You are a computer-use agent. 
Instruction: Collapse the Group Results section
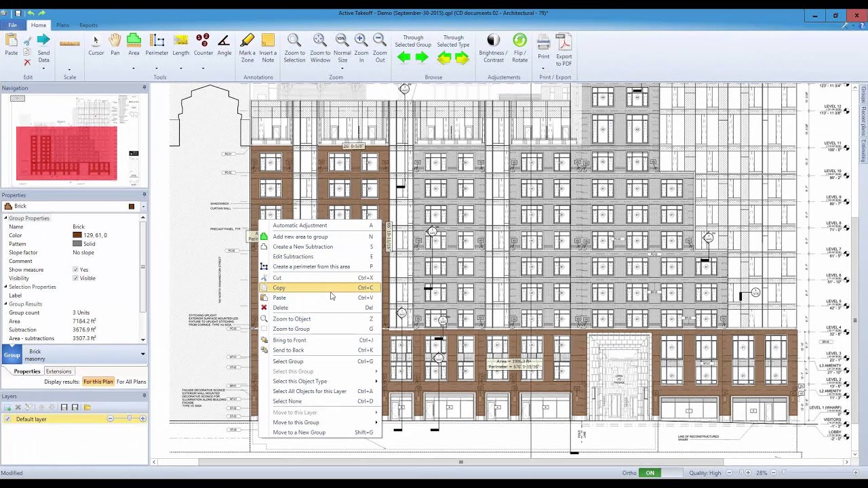click(x=6, y=304)
